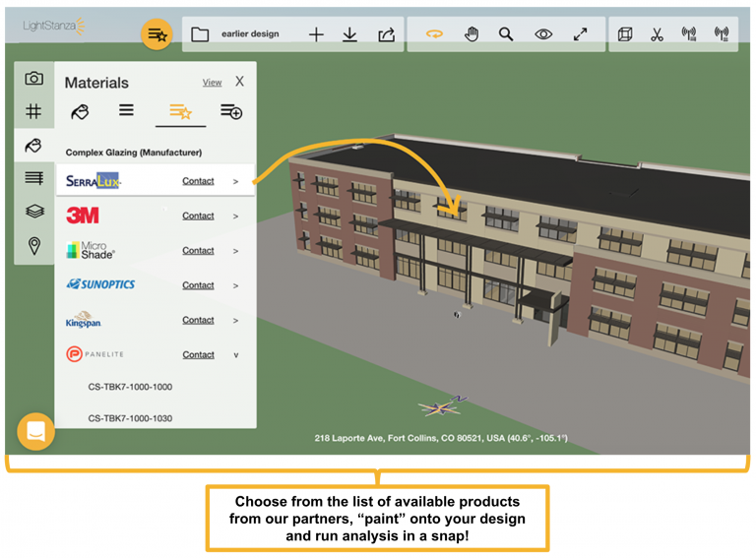Select the pan hand tool
The height and width of the screenshot is (558, 756).
(472, 34)
